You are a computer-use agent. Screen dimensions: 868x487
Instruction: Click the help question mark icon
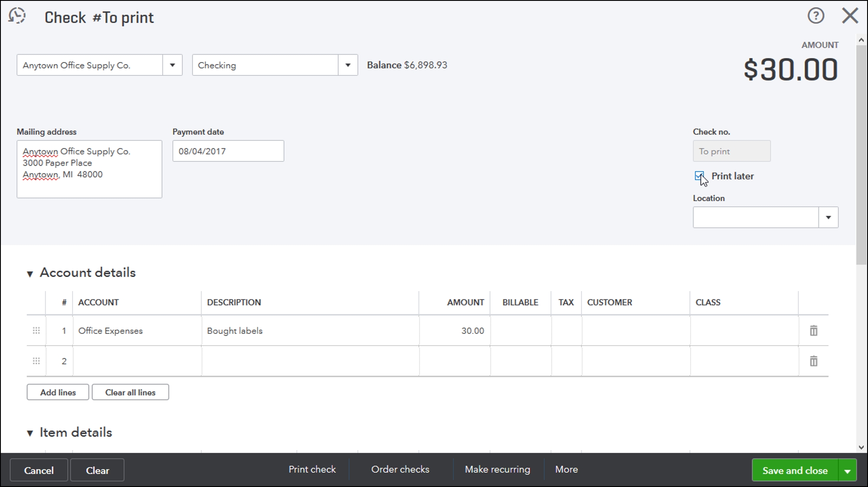(x=816, y=16)
